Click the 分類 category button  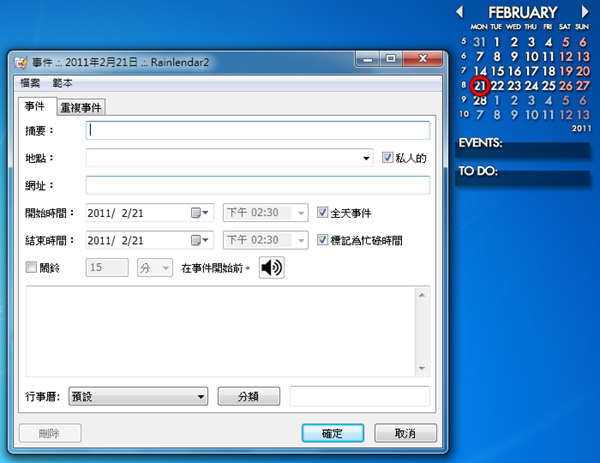tap(249, 396)
